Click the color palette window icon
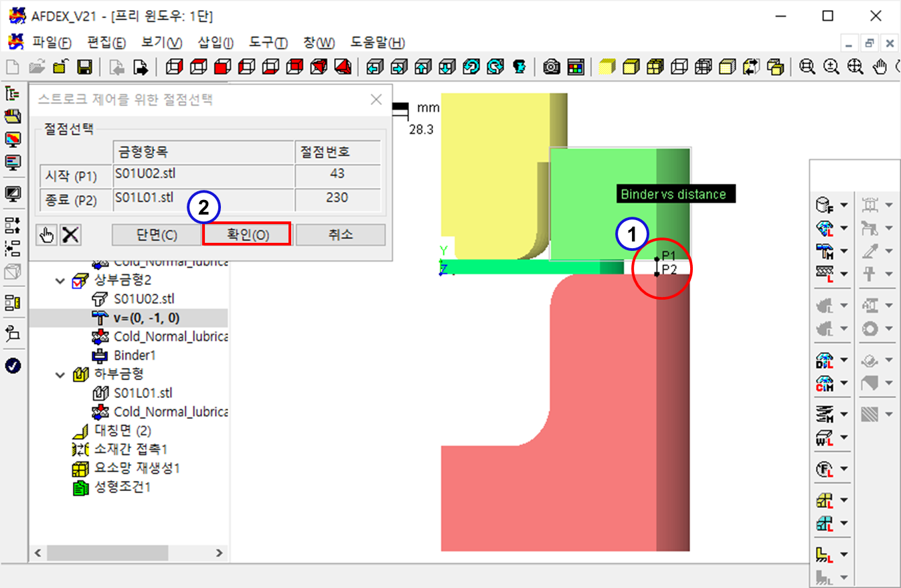 (576, 67)
